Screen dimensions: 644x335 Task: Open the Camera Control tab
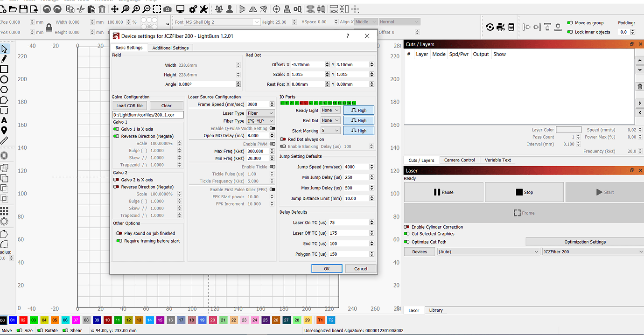(x=459, y=160)
